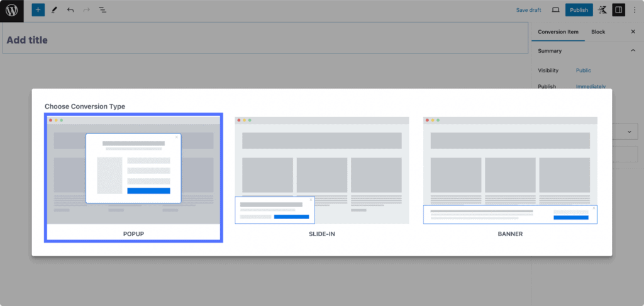Viewport: 644px width, 306px height.
Task: Choose the Slide-In conversion type
Action: tap(322, 178)
